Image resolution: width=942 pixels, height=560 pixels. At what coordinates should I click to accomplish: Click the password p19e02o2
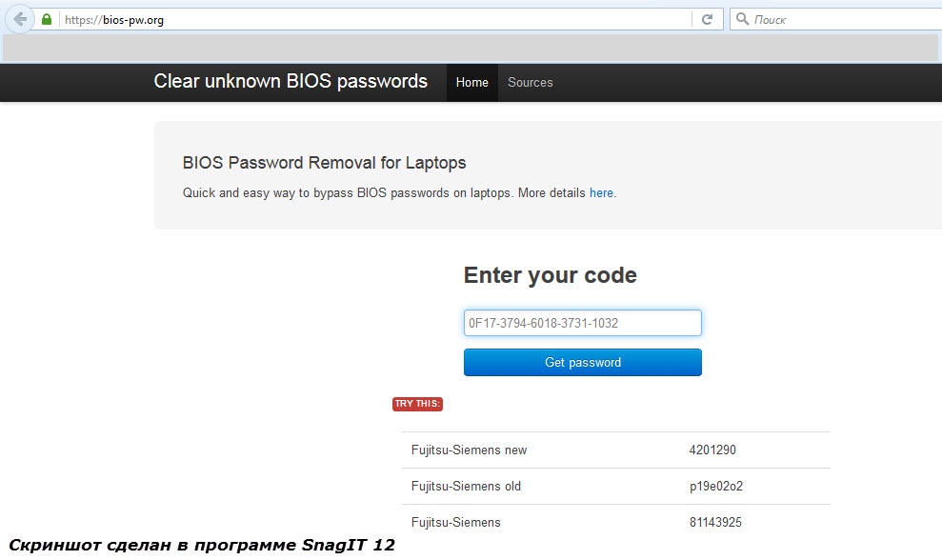(716, 486)
